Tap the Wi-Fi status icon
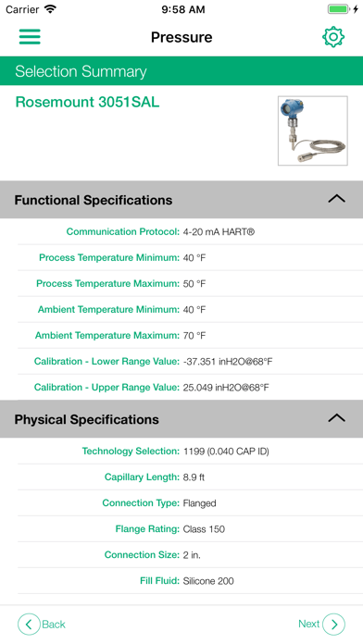Viewport: 363px width, 644px height. (51, 9)
